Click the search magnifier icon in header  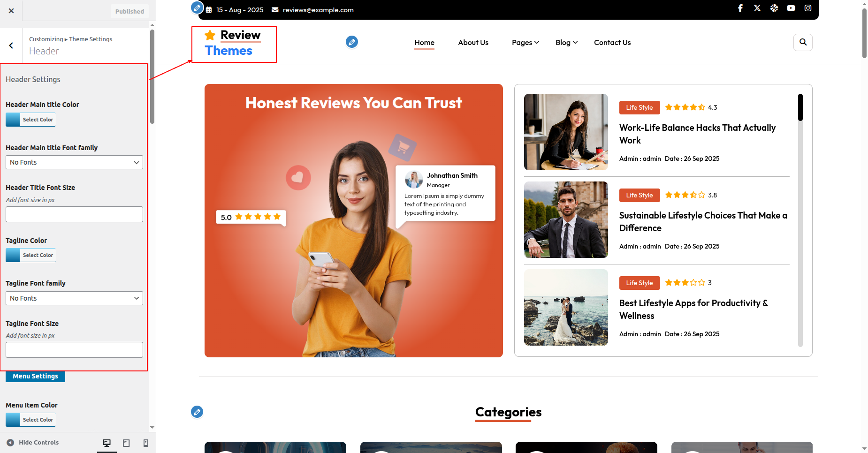click(x=803, y=42)
